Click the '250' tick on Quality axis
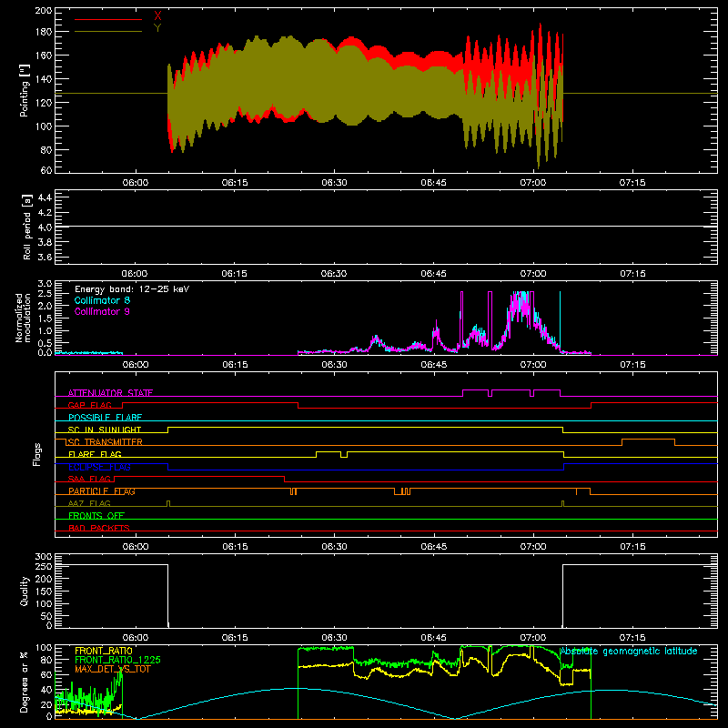Image resolution: width=728 pixels, height=728 pixels. pos(43,566)
